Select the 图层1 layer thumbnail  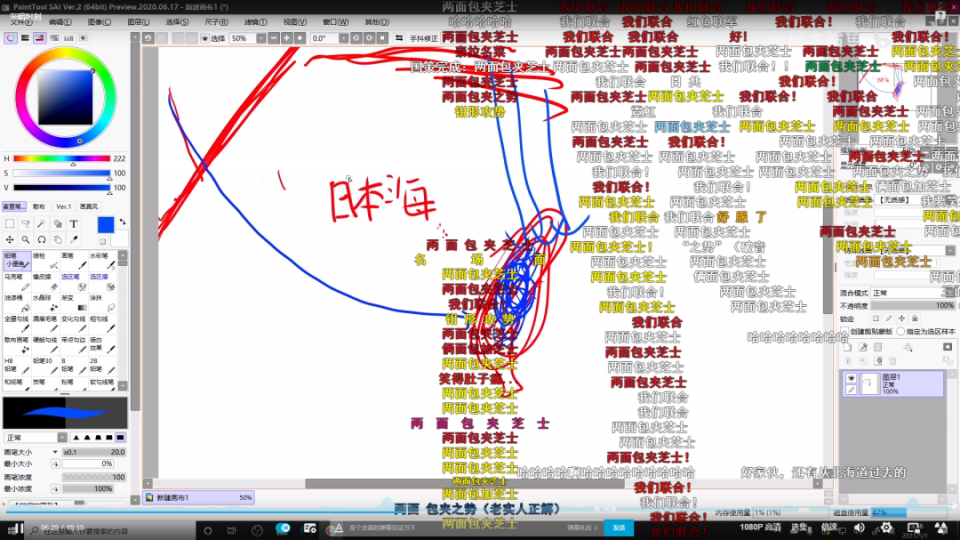(x=869, y=384)
